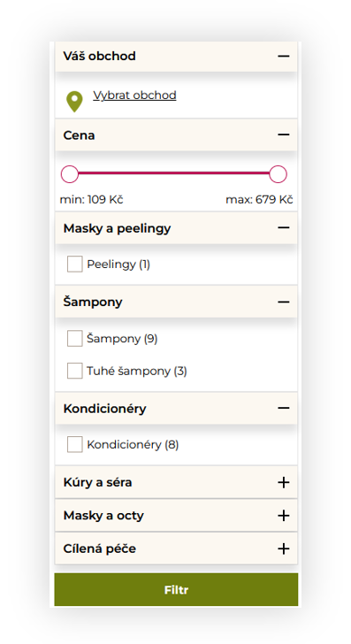Collapse the Cena section minus icon
351x644 pixels.
[283, 134]
